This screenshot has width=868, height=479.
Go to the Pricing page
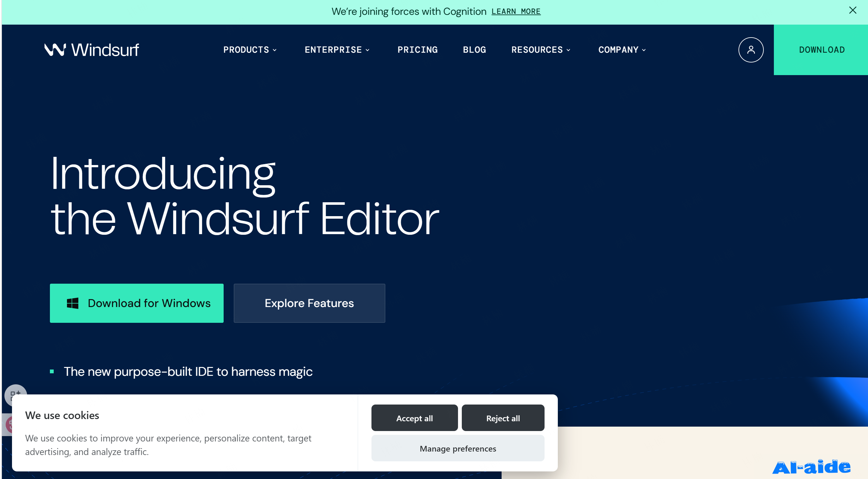click(x=418, y=50)
